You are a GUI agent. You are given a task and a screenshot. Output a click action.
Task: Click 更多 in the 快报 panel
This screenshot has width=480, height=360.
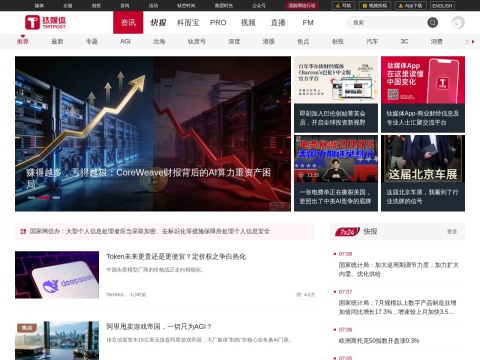(452, 232)
